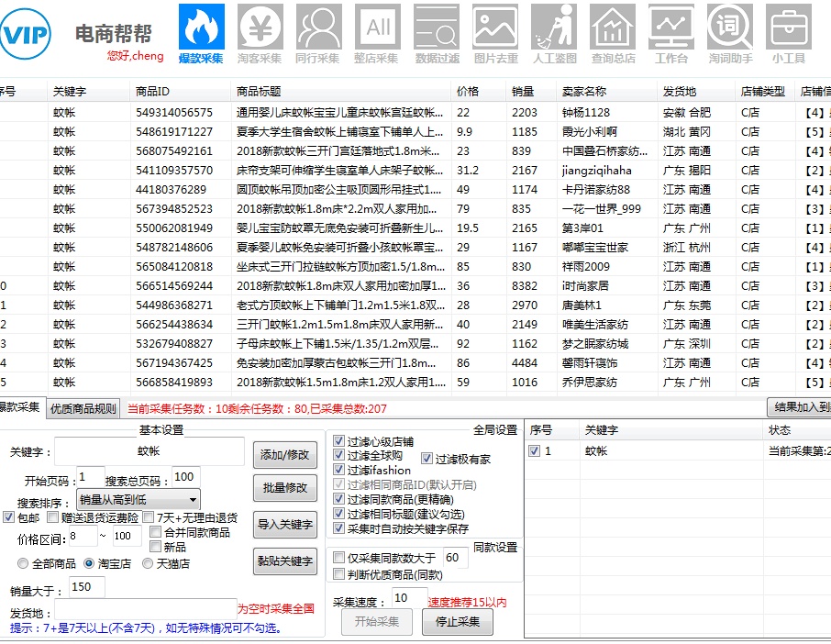Click the 关键字 input field
The image size is (831, 644).
(149, 451)
